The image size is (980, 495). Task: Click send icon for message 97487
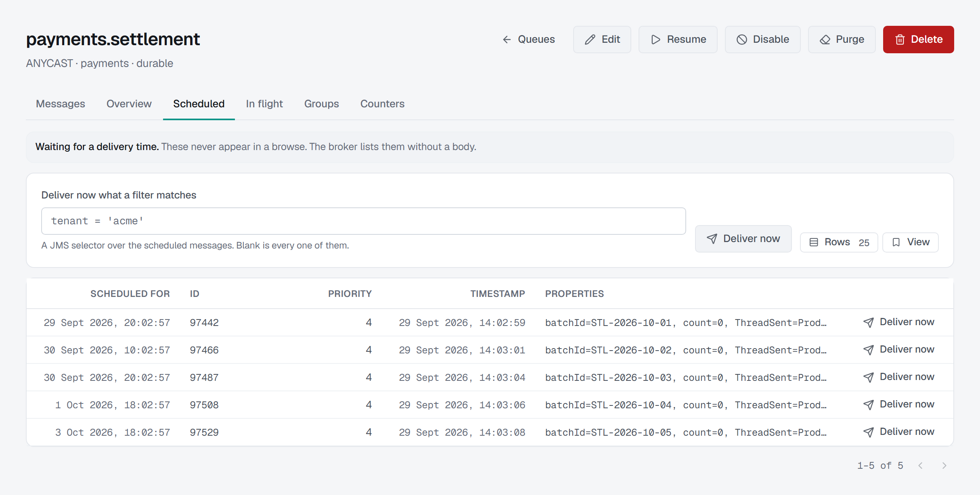pos(869,377)
